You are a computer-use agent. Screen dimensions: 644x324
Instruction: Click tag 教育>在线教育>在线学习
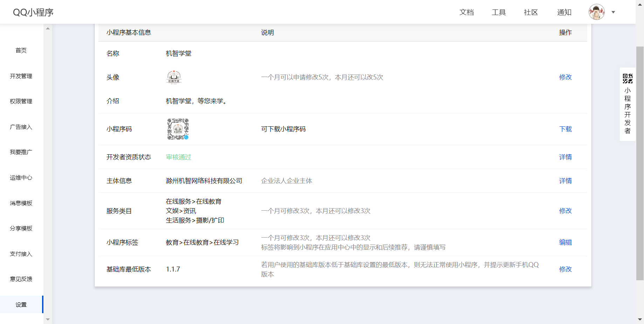click(x=202, y=242)
